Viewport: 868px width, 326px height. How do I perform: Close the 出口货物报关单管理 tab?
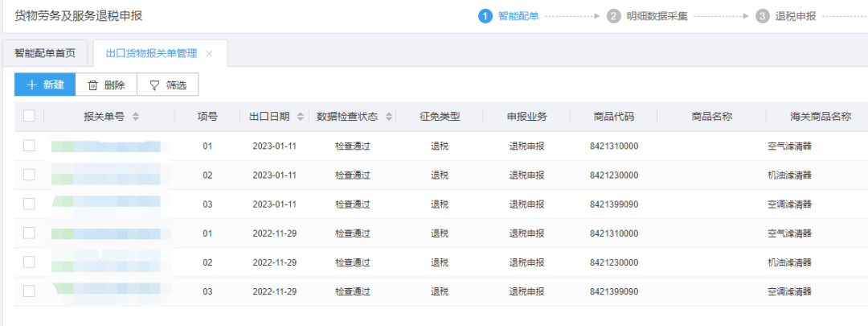click(x=209, y=54)
